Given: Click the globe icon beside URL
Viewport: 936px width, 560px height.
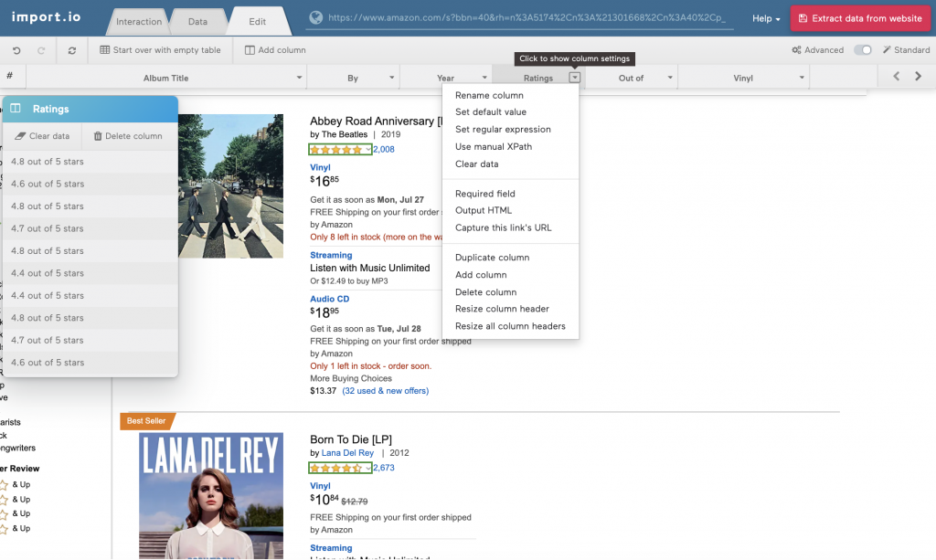Looking at the screenshot, I should tap(316, 17).
